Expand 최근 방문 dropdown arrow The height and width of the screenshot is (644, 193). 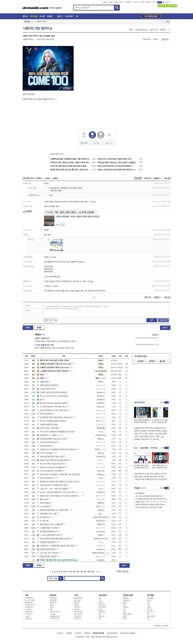32,22
